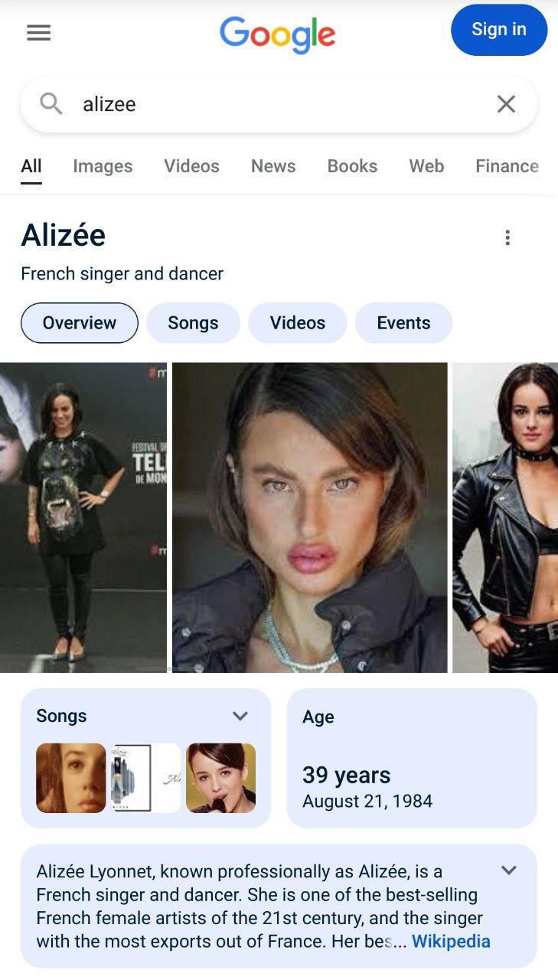Focus the search field containing alizee
Screen dimensions: 558x980
(279, 104)
